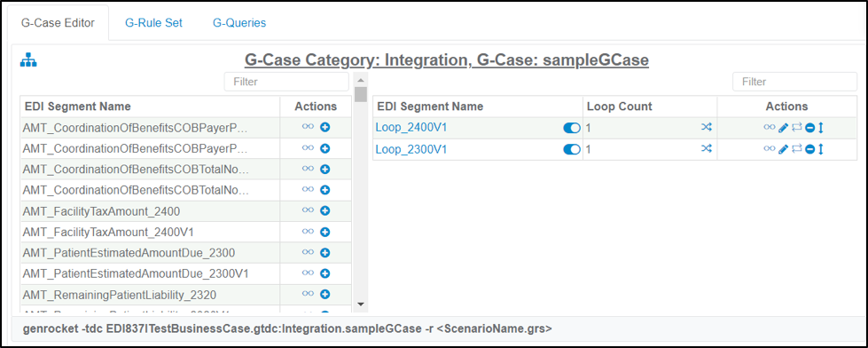Remove Loop_2300V1 using the minus icon

coord(809,149)
